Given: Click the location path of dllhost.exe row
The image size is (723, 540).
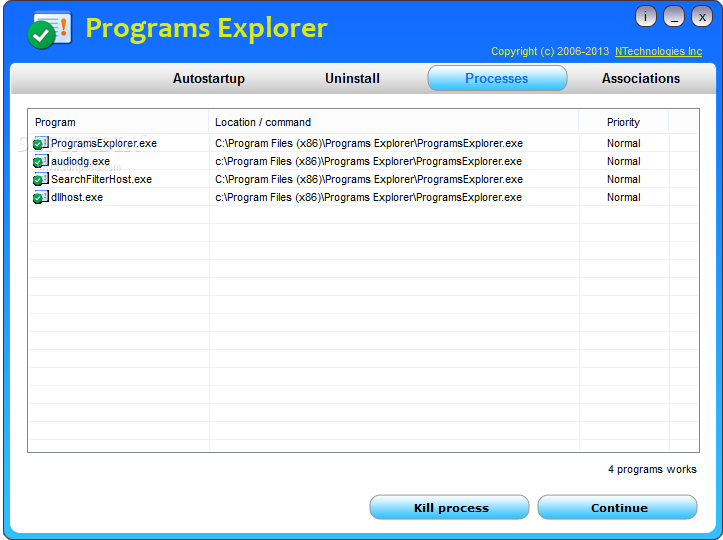Looking at the screenshot, I should click(368, 197).
